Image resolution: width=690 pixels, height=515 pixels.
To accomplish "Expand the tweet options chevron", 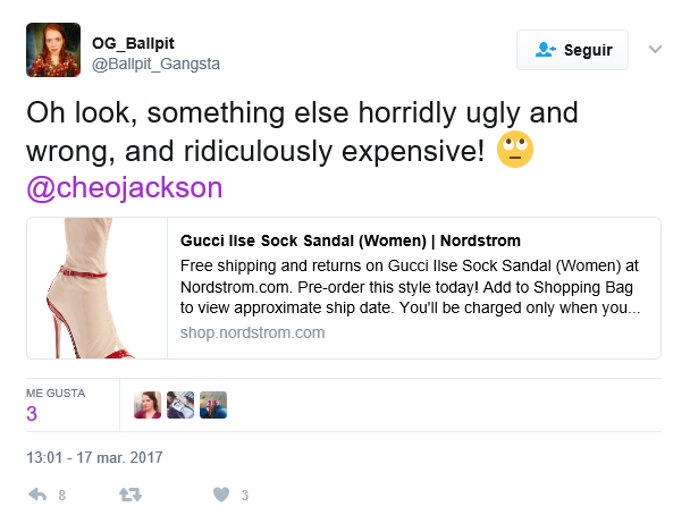I will point(655,49).
